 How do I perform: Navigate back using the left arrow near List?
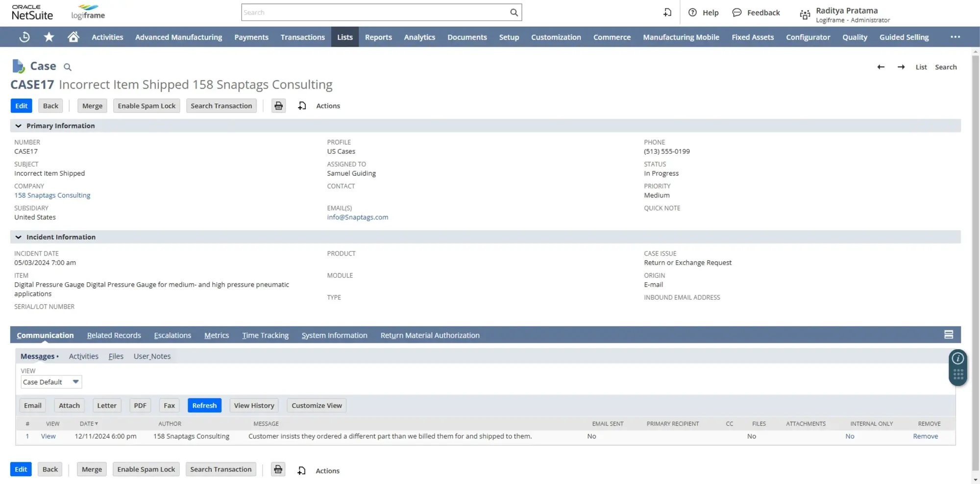(881, 67)
